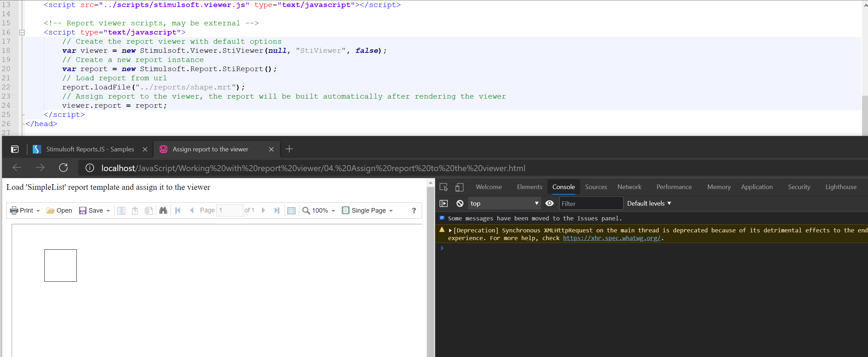Go to last page in viewer

coord(277,211)
